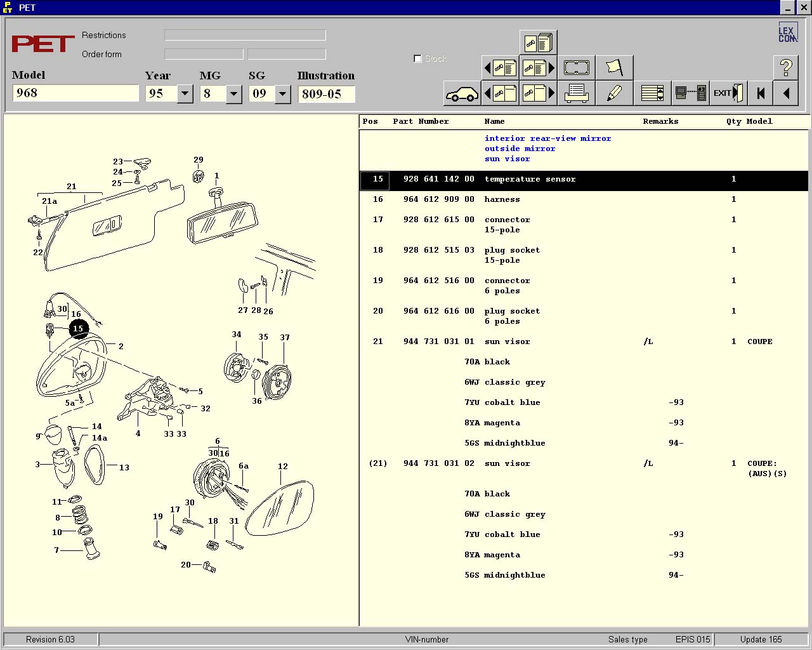The image size is (812, 650).
Task: Click the 'Update 165' status bar entry
Action: [761, 639]
